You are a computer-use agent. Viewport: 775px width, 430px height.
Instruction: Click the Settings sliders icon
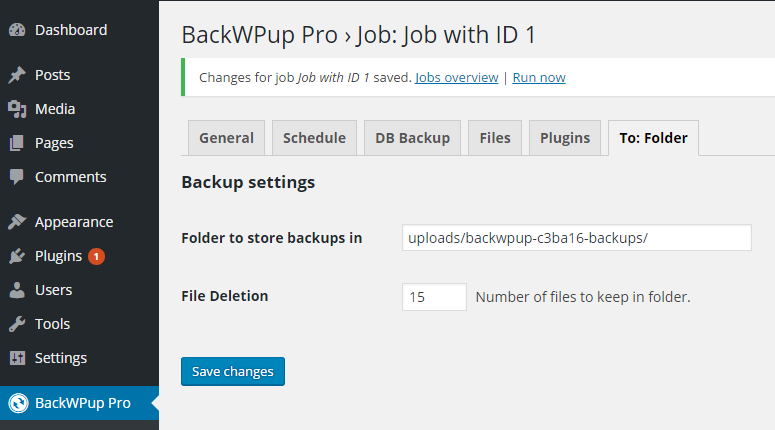coord(17,358)
